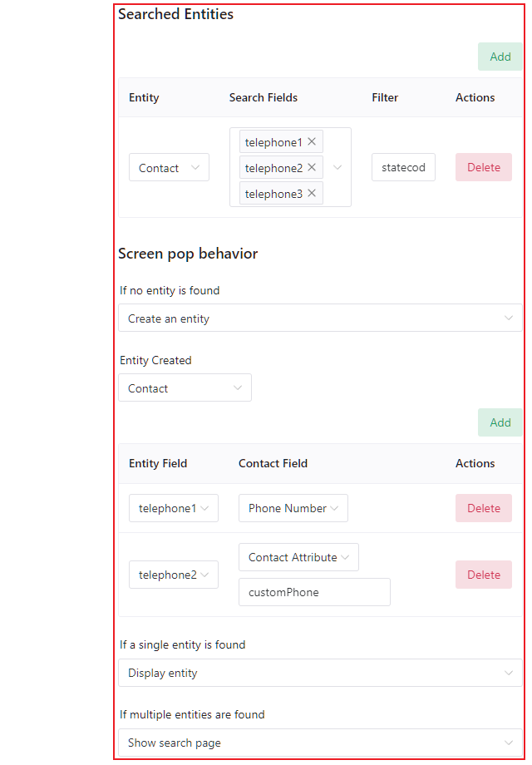Viewport: 532px width, 765px height.
Task: Open the 'Create an entity' dropdown
Action: 319,318
